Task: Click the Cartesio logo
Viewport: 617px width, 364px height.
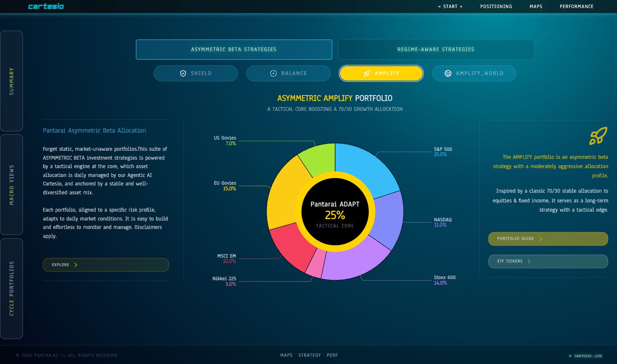Action: coord(46,6)
